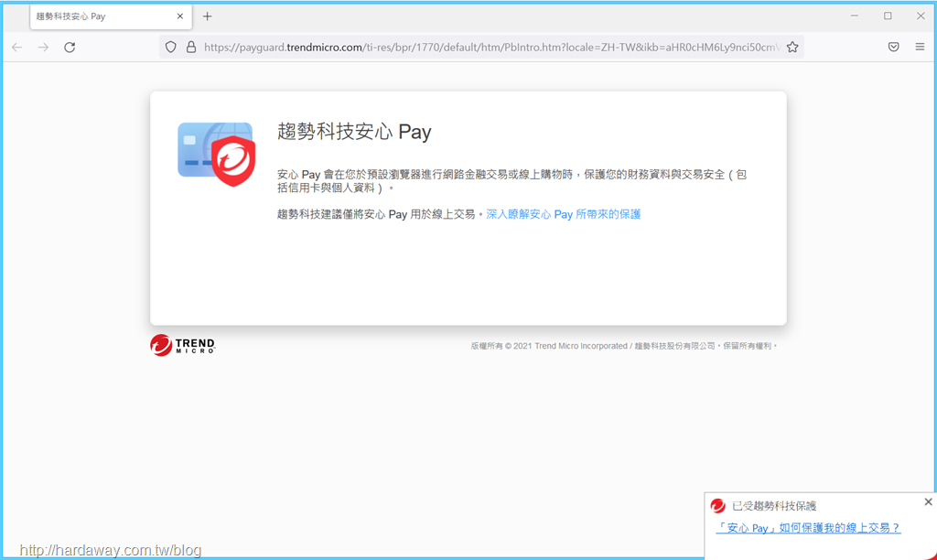Click the Trend Micro logo in footer
The height and width of the screenshot is (560, 937).
[x=183, y=345]
